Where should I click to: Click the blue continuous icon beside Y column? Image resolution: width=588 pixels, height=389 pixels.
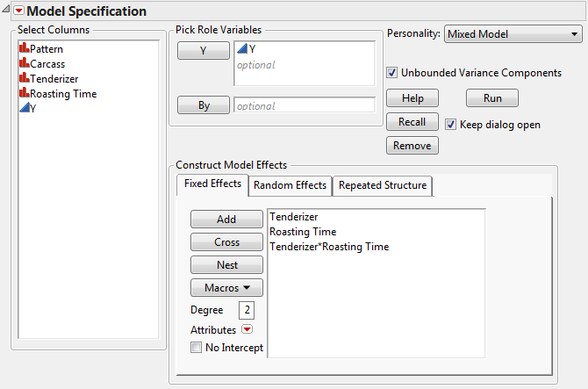[x=24, y=109]
